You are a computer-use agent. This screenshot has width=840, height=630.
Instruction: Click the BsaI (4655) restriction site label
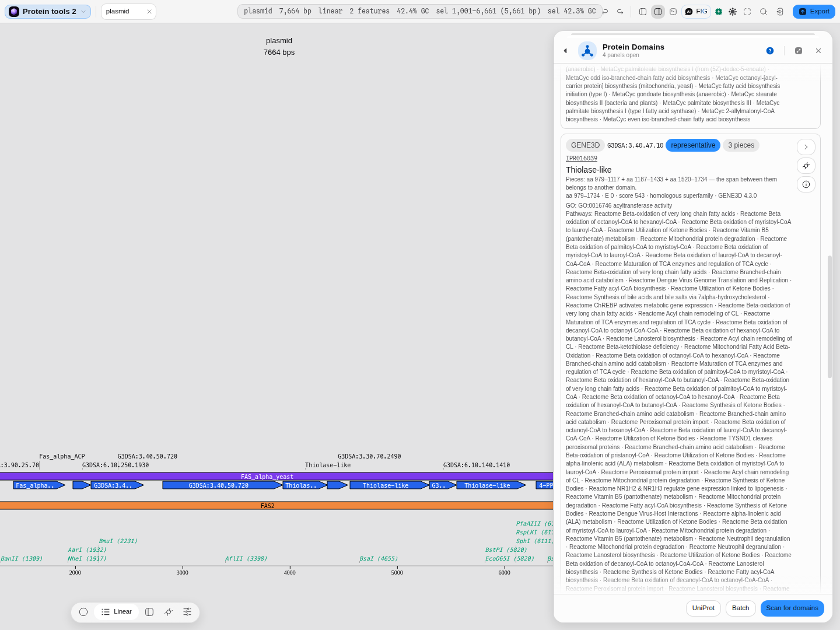[379, 559]
